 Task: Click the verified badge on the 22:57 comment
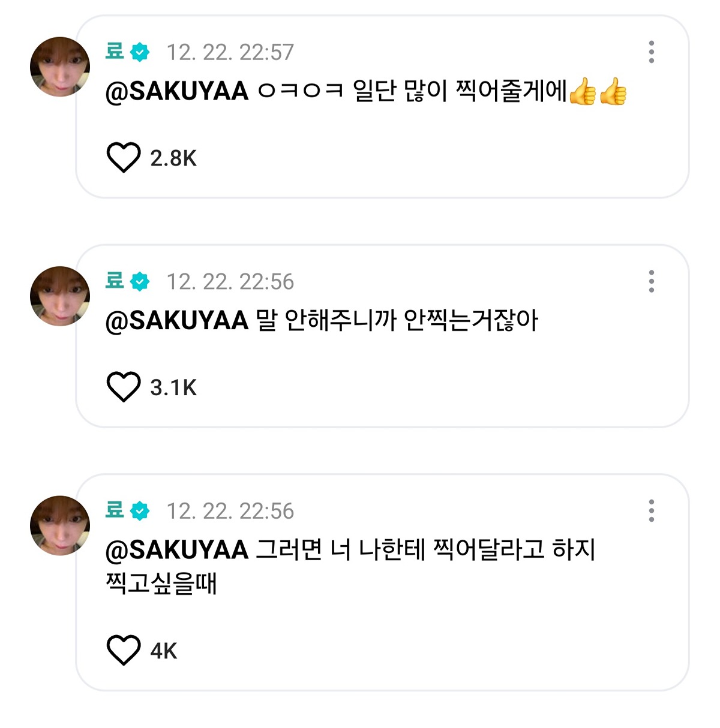(x=140, y=52)
